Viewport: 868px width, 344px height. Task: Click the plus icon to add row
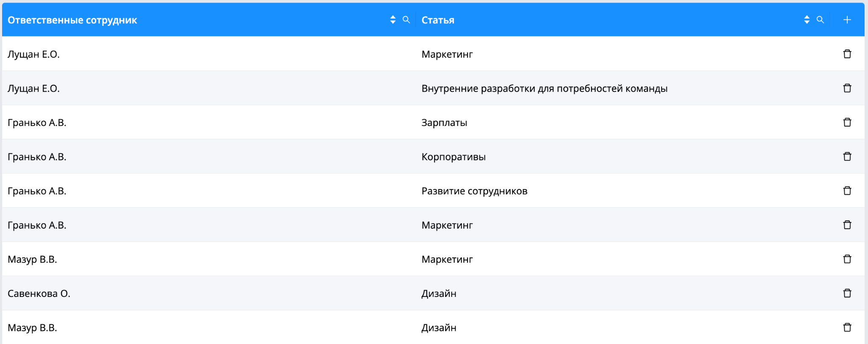[x=847, y=20]
